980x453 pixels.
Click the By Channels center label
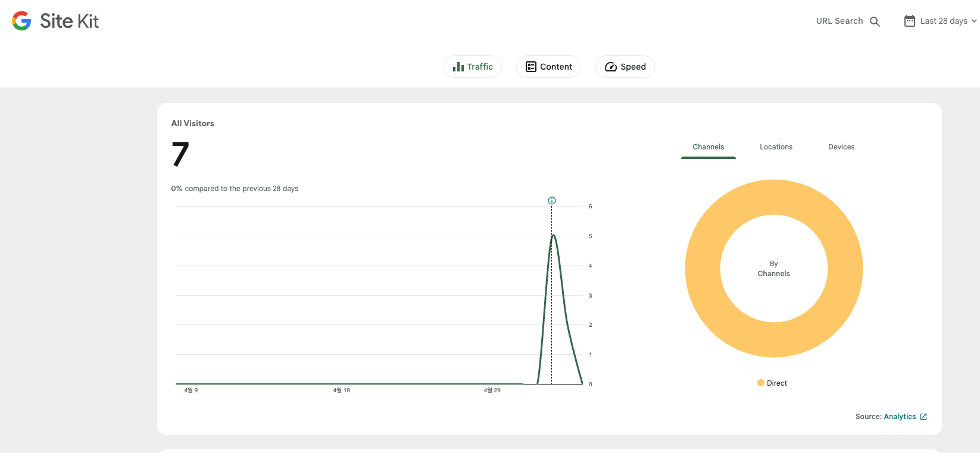774,268
